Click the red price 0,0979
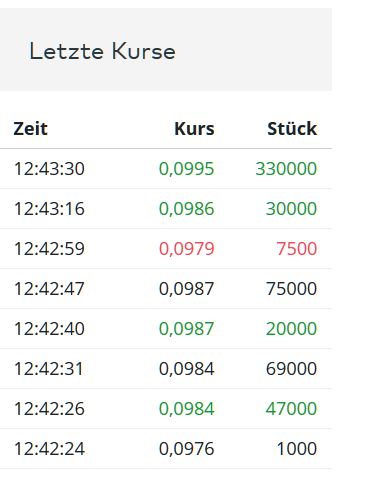Viewport: 365px width, 491px height. tap(186, 249)
